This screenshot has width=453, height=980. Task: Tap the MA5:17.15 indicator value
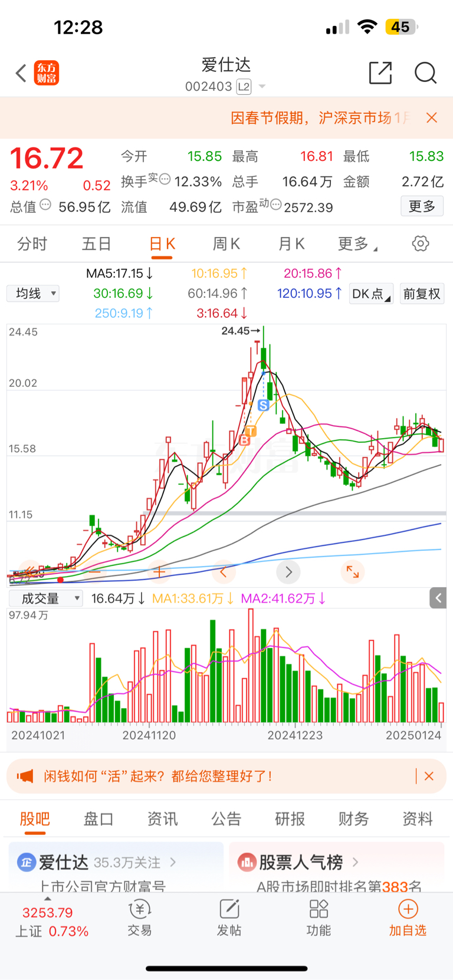[x=119, y=274]
